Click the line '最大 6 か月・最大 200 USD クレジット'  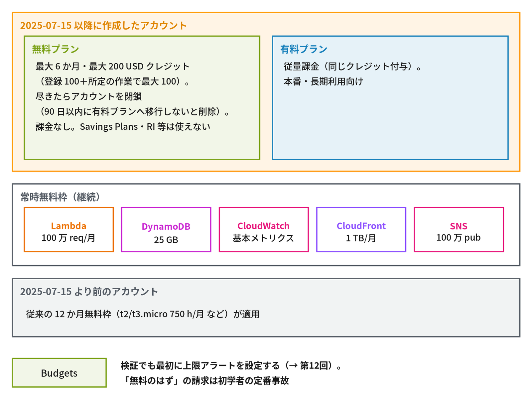(113, 67)
